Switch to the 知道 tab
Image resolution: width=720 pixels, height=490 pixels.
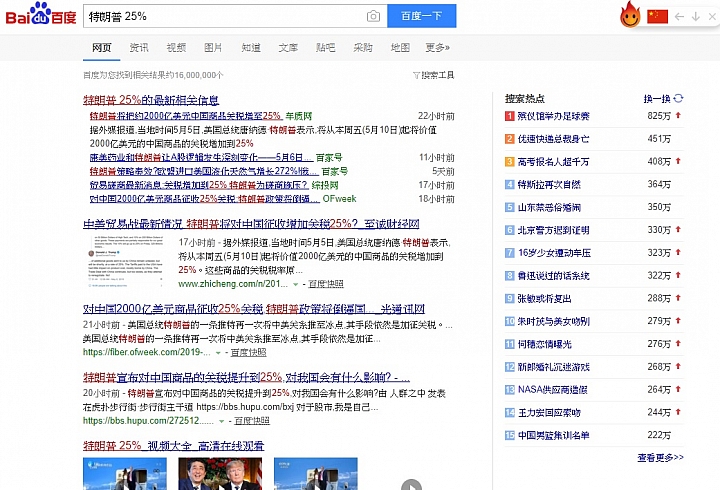click(251, 47)
